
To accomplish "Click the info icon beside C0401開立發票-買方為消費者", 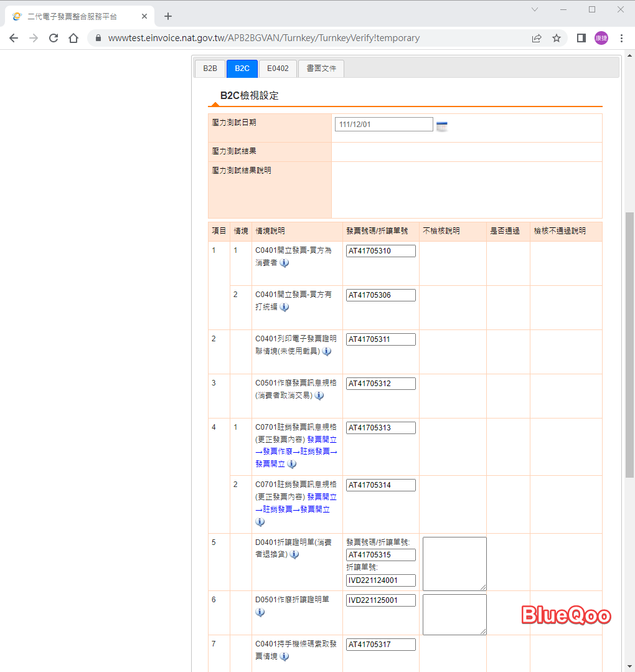I will [284, 263].
